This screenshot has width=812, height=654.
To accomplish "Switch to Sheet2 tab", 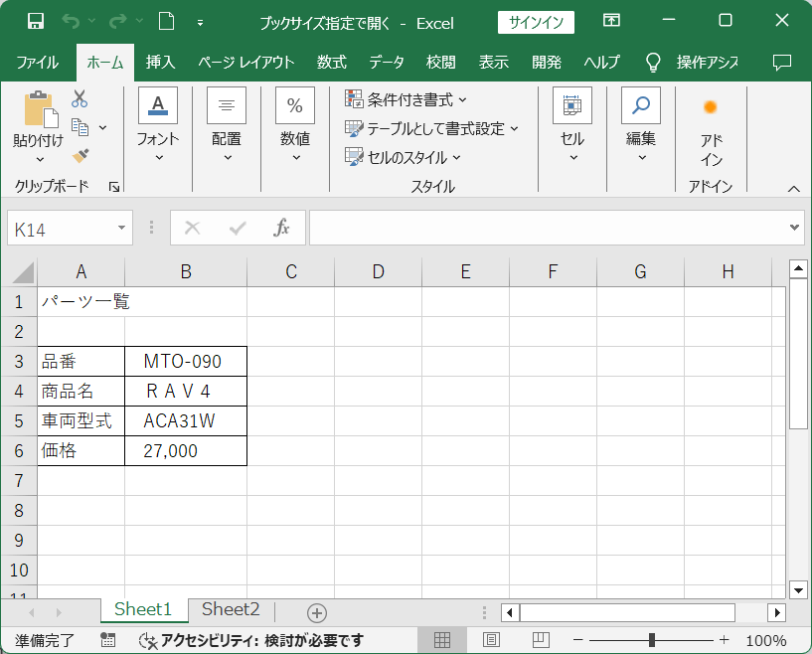I will point(231,609).
